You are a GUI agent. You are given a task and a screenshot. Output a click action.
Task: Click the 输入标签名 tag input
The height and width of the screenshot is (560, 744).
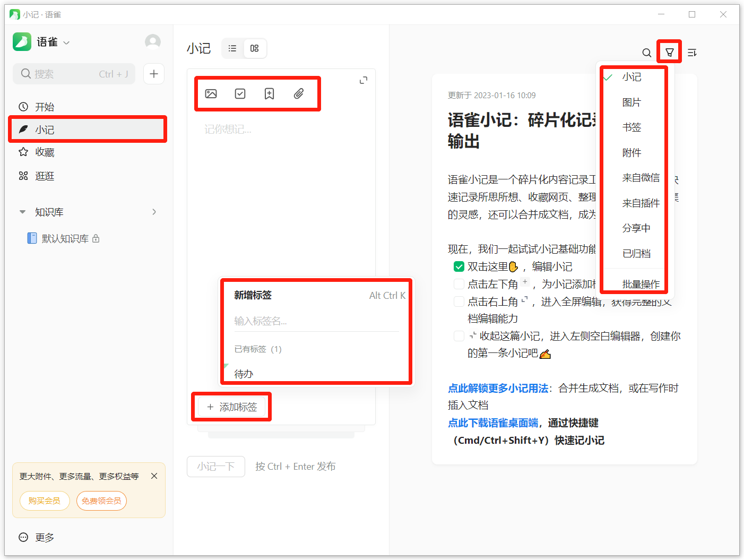click(x=316, y=321)
